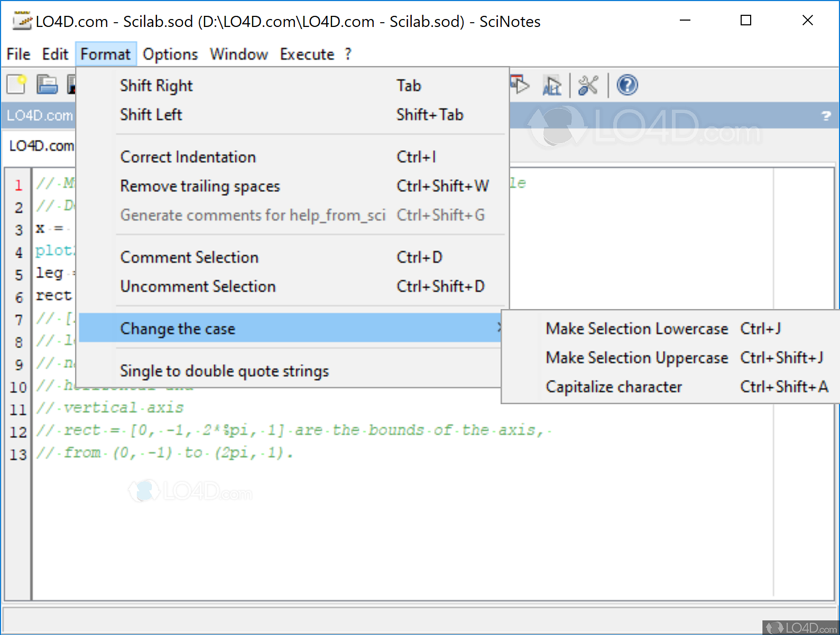Click the Open file folder icon

(47, 85)
